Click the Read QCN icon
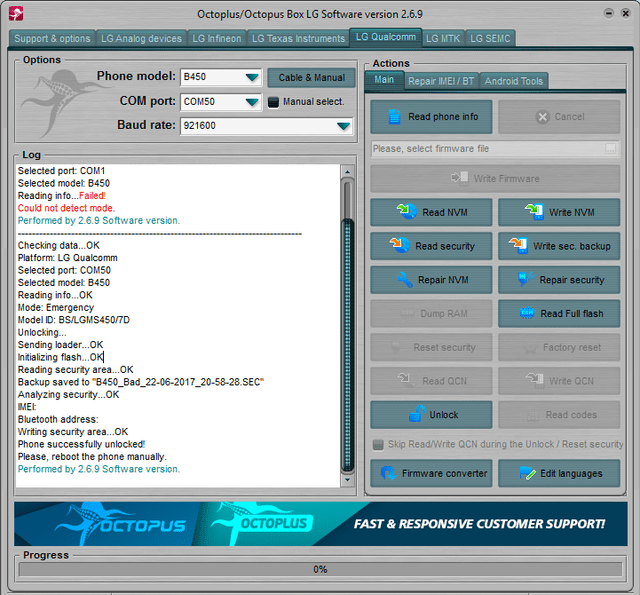Image resolution: width=640 pixels, height=595 pixels. [406, 380]
